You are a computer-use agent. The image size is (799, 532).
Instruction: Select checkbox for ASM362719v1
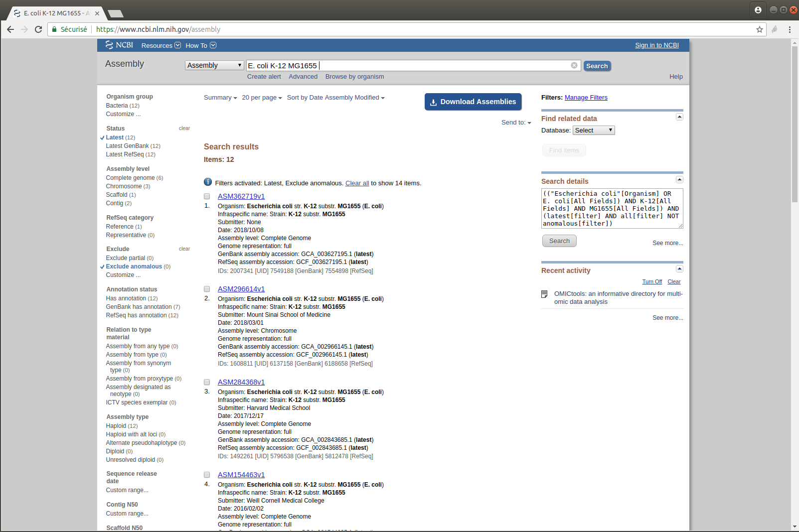tap(207, 196)
